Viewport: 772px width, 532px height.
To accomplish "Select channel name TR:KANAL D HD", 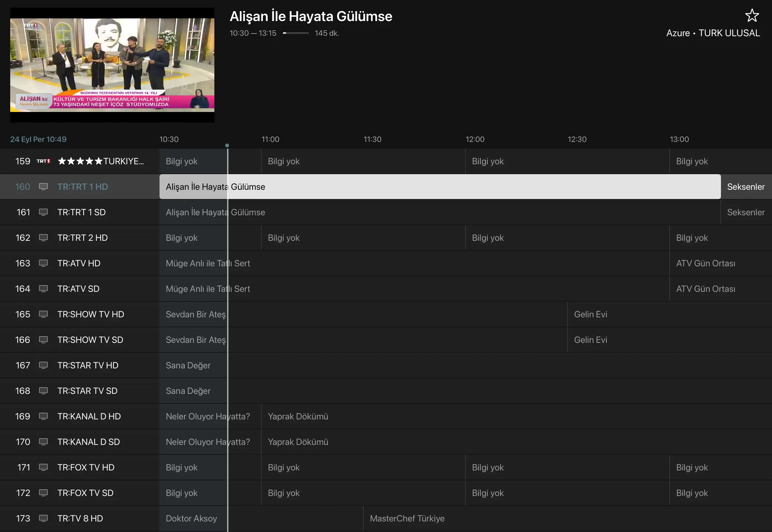I will click(89, 416).
